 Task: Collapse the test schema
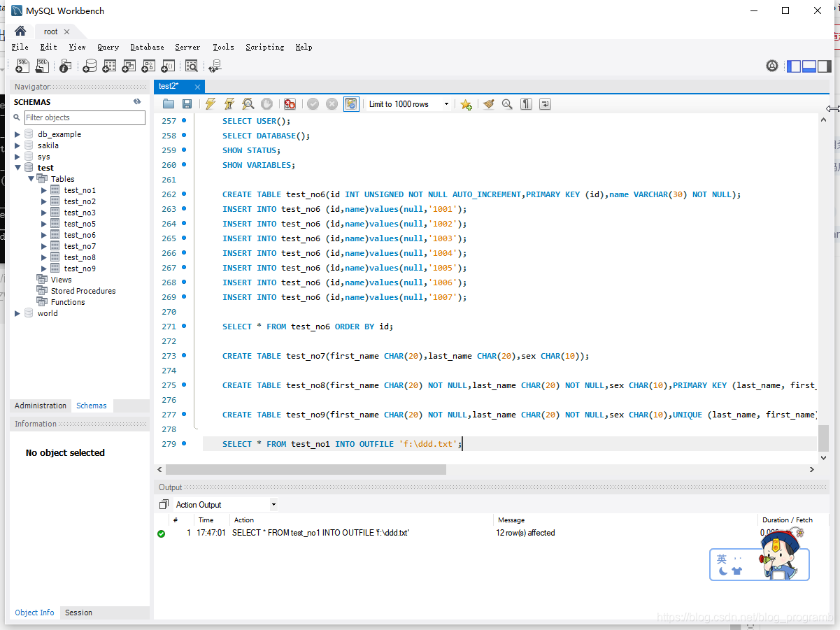point(17,168)
